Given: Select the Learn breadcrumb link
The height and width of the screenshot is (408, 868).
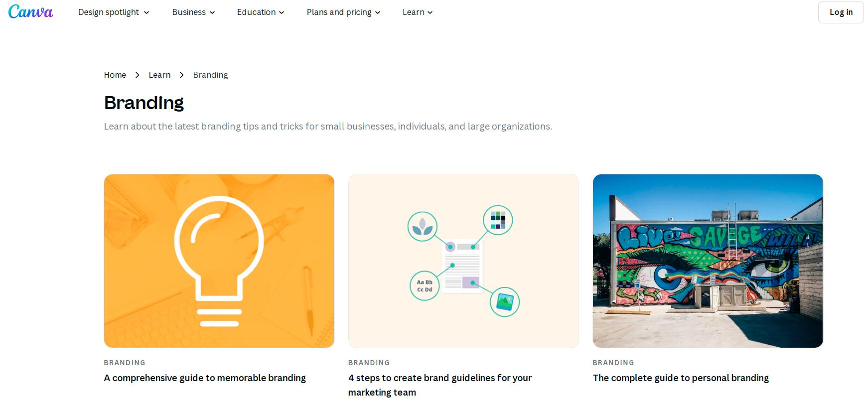Looking at the screenshot, I should coord(159,75).
